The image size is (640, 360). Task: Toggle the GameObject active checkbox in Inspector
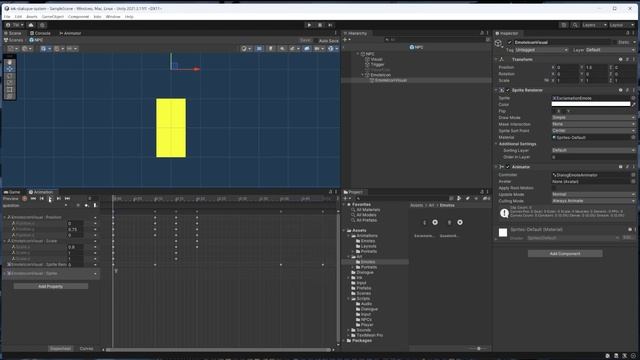pos(509,42)
